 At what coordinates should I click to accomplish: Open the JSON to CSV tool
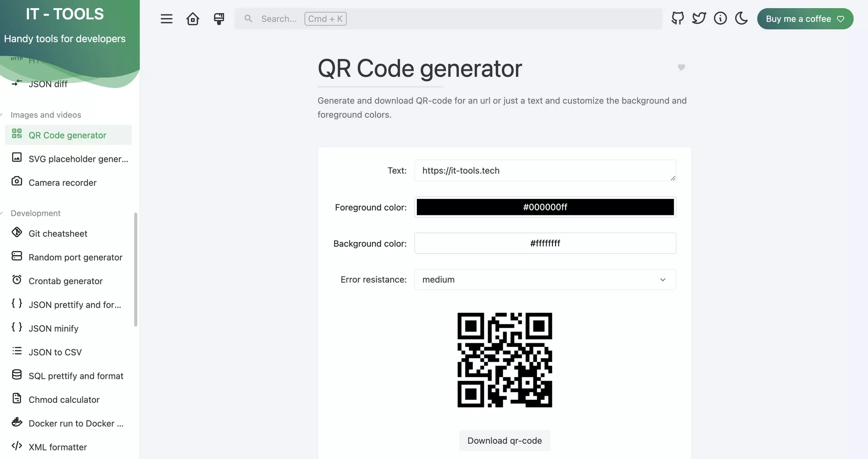68,352
